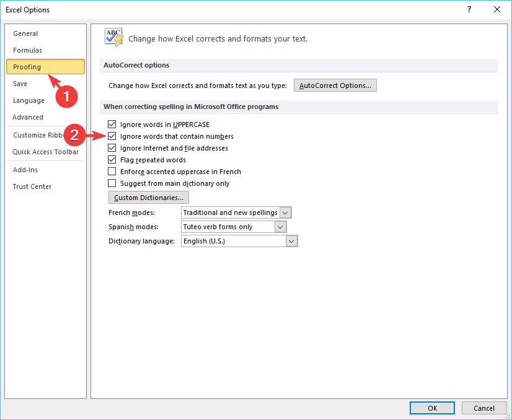Close the Excel Options window
512x420 pixels.
coord(497,9)
